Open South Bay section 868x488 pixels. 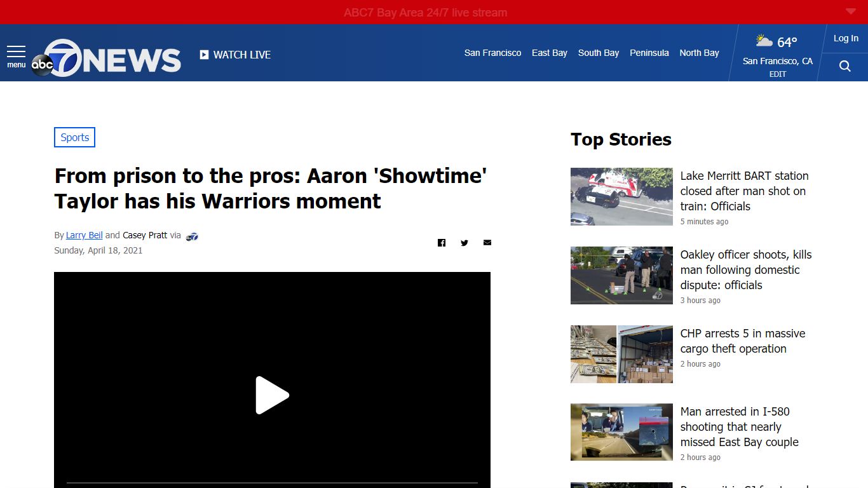(x=599, y=53)
